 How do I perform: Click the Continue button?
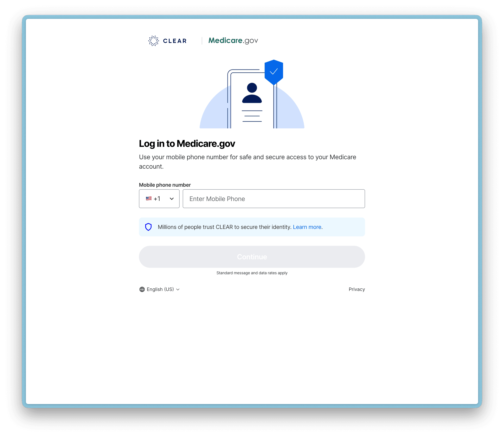tap(252, 257)
